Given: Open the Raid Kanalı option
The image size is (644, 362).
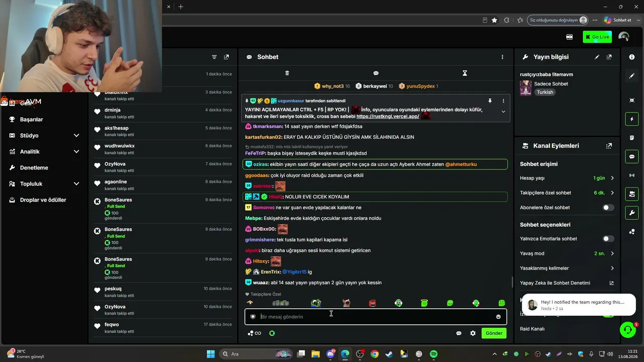Looking at the screenshot, I should [532, 329].
